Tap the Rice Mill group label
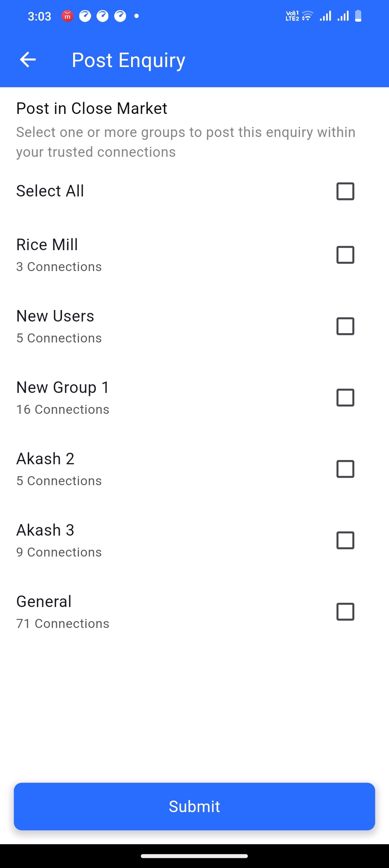This screenshot has height=868, width=389. click(47, 245)
